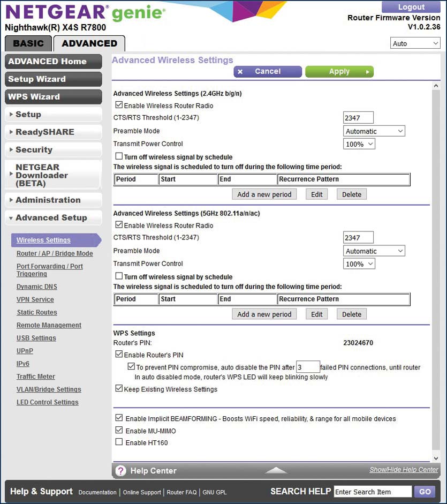Viewport: 447px width, 504px height.
Task: Open Static Routes page
Action: pyautogui.click(x=36, y=312)
